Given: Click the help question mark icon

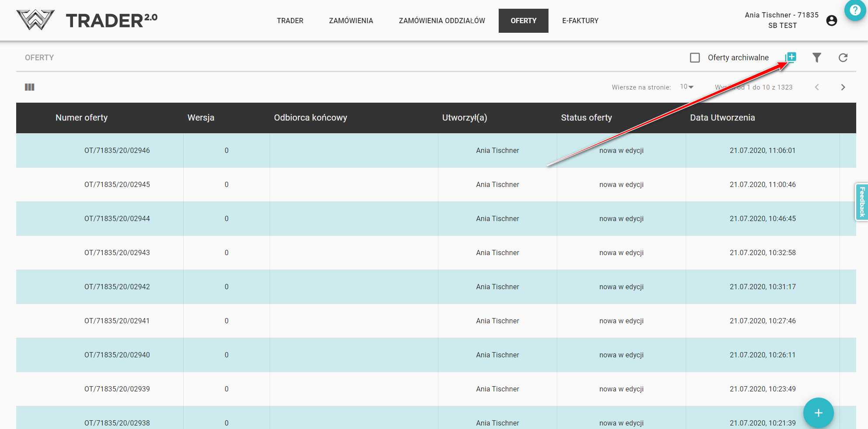Looking at the screenshot, I should click(x=855, y=10).
